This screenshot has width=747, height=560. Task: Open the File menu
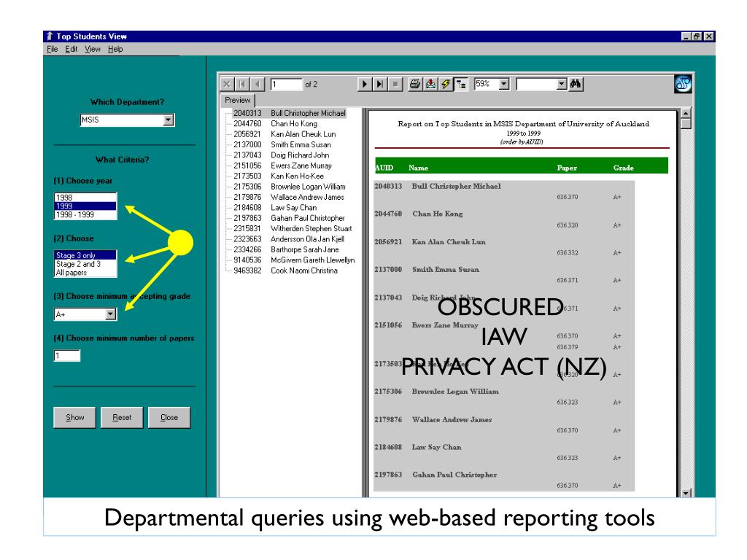(x=52, y=49)
